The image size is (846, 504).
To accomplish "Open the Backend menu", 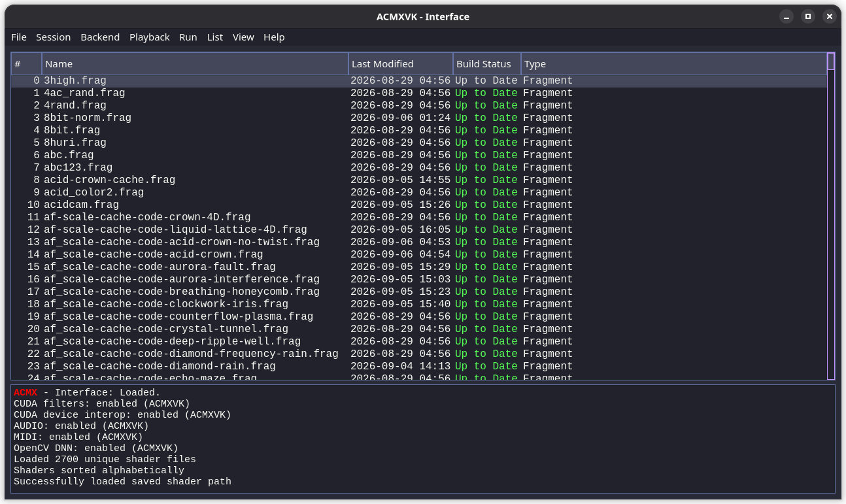I will (x=100, y=37).
